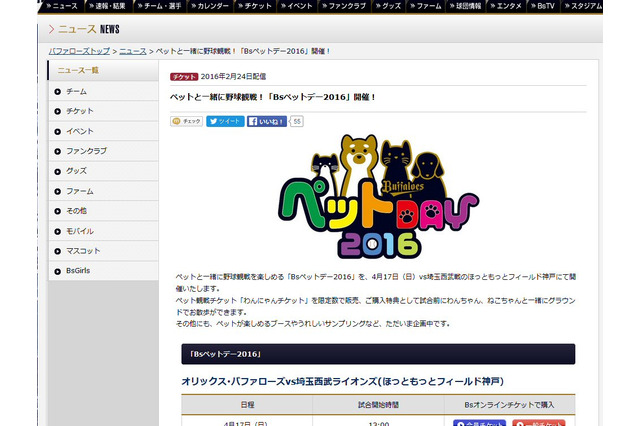
Task: Click the bullet icon beside BsGirls
Action: [x=58, y=271]
